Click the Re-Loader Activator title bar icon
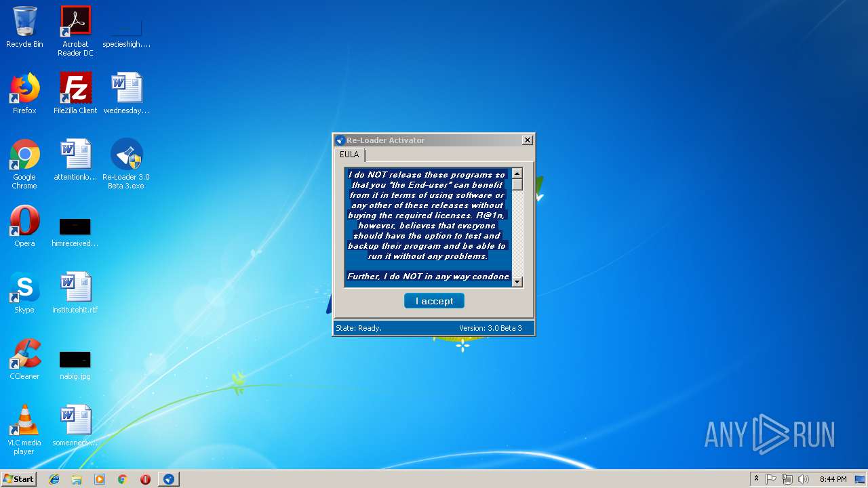Screen dimensions: 868x488 (x=340, y=140)
